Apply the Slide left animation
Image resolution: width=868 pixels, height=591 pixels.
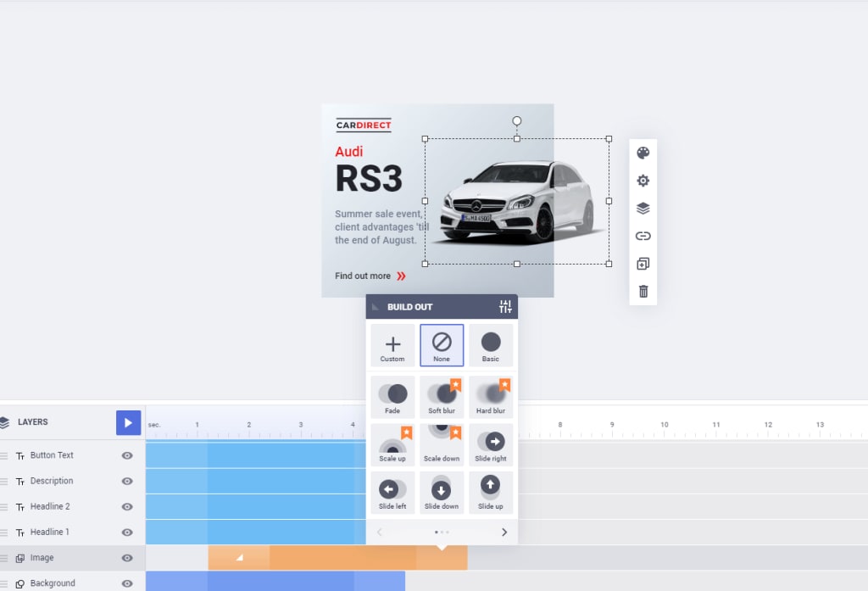point(392,493)
